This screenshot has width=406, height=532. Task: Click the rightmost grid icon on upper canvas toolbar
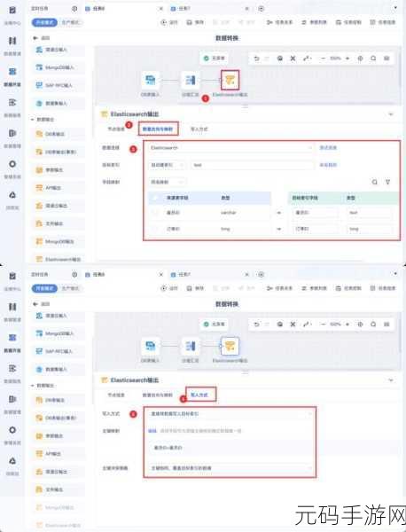(386, 59)
